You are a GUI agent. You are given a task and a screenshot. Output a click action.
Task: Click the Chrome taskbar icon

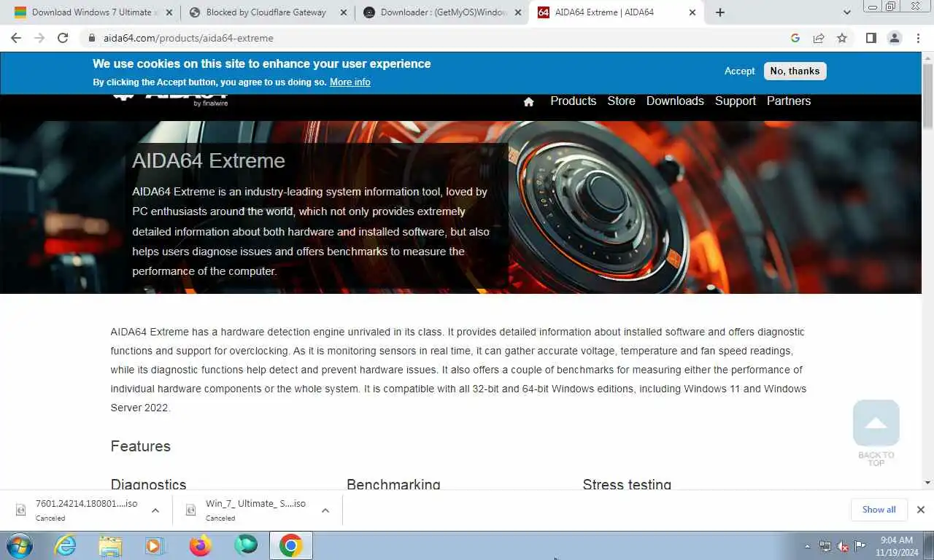(x=290, y=545)
